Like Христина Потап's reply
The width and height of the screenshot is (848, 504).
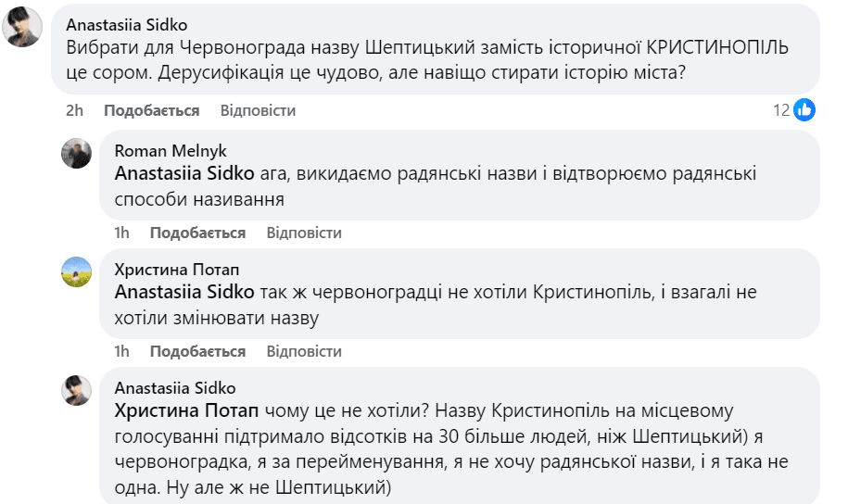197,351
